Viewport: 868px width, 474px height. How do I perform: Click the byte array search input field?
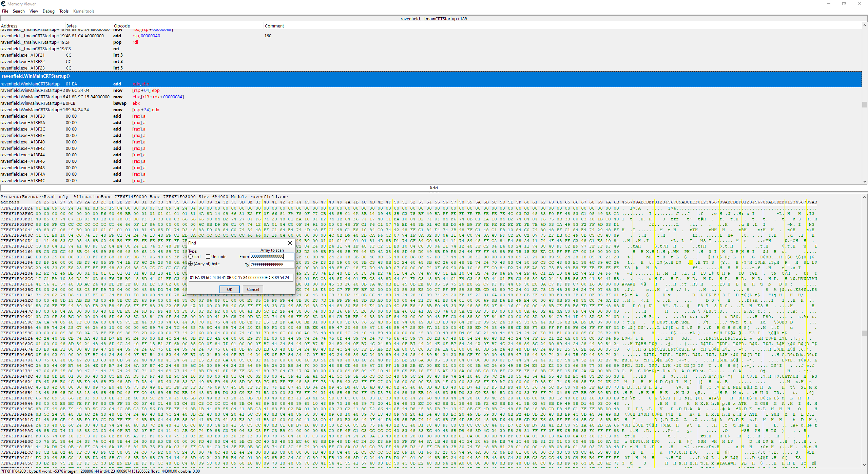(241, 278)
